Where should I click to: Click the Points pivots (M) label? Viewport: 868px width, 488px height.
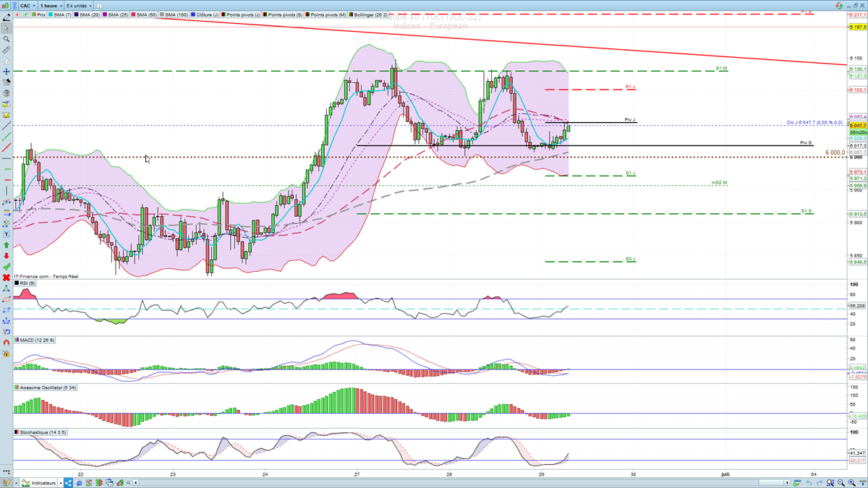click(x=325, y=14)
